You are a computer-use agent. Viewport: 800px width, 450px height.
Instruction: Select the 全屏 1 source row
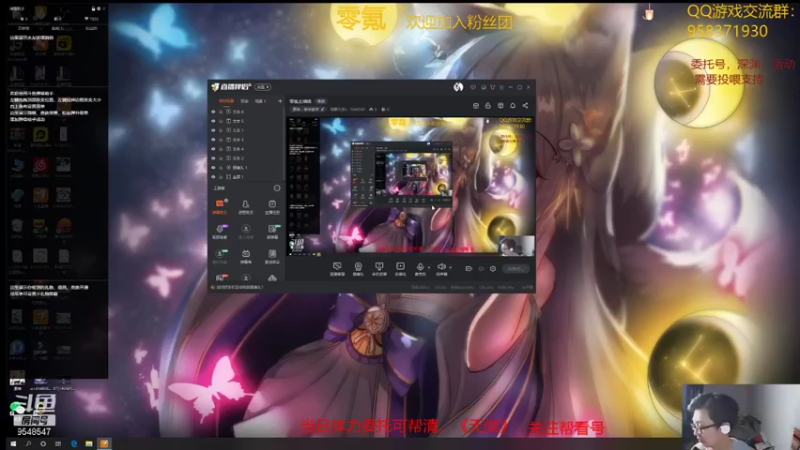click(246, 177)
